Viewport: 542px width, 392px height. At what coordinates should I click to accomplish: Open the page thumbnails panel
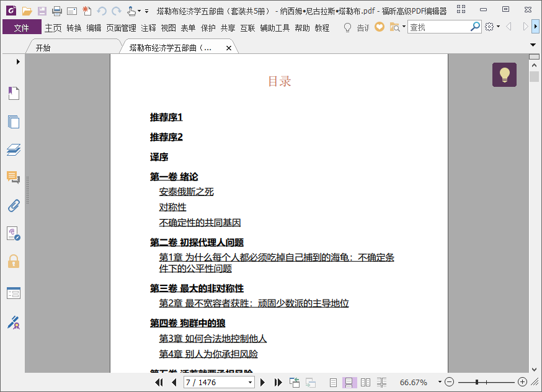(x=14, y=122)
